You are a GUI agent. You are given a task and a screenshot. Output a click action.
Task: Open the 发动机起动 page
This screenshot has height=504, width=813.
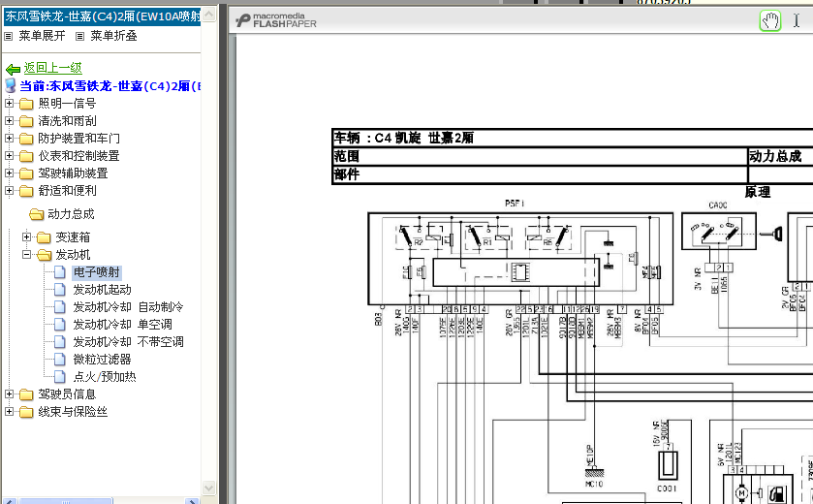[103, 290]
